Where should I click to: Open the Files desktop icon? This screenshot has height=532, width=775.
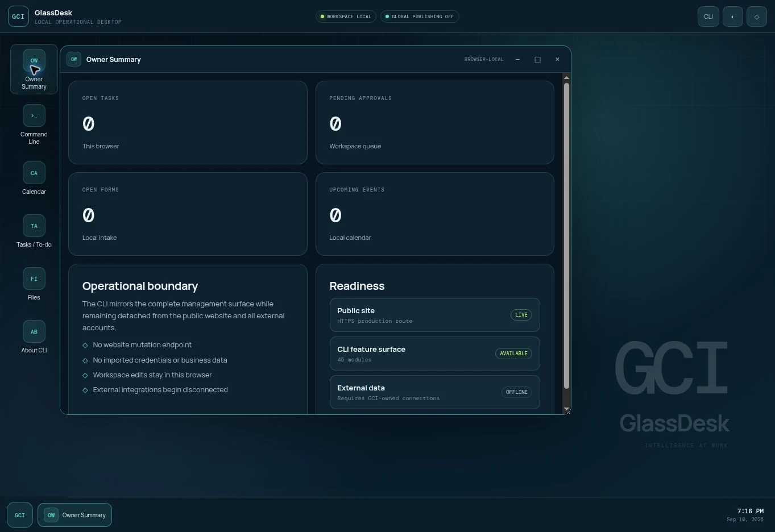pyautogui.click(x=34, y=284)
